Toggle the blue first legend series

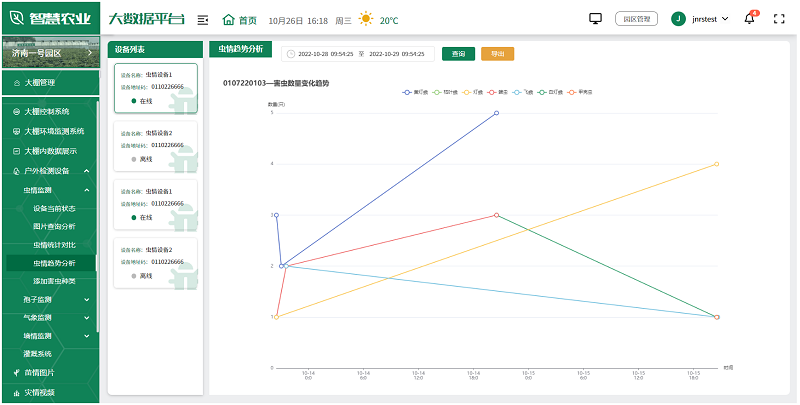412,92
